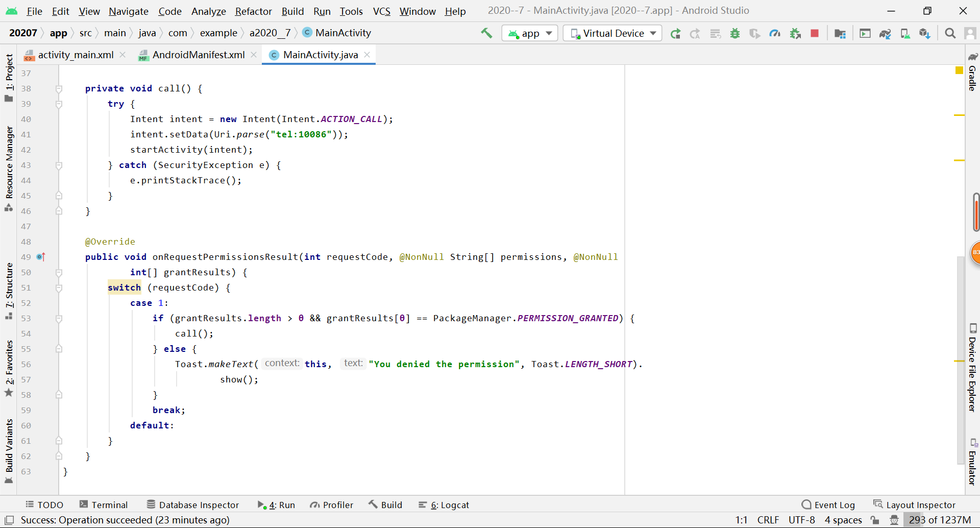980x528 pixels.
Task: Click the UTF-8 encoding selector
Action: pyautogui.click(x=801, y=520)
